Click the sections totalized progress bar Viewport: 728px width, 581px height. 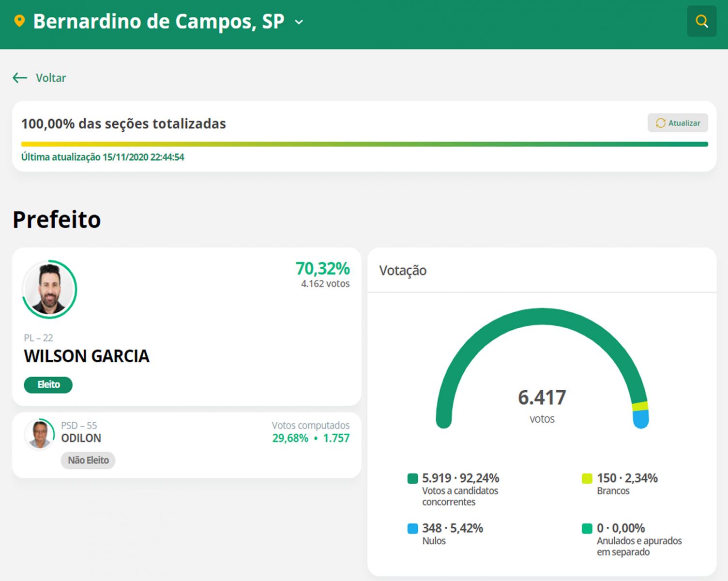(364, 144)
